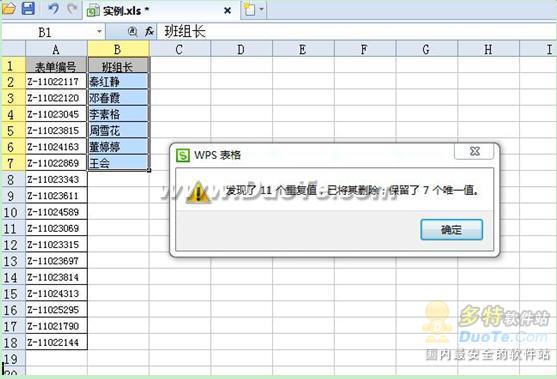Open the insert function fx icon
This screenshot has height=379, width=557.
coord(150,32)
